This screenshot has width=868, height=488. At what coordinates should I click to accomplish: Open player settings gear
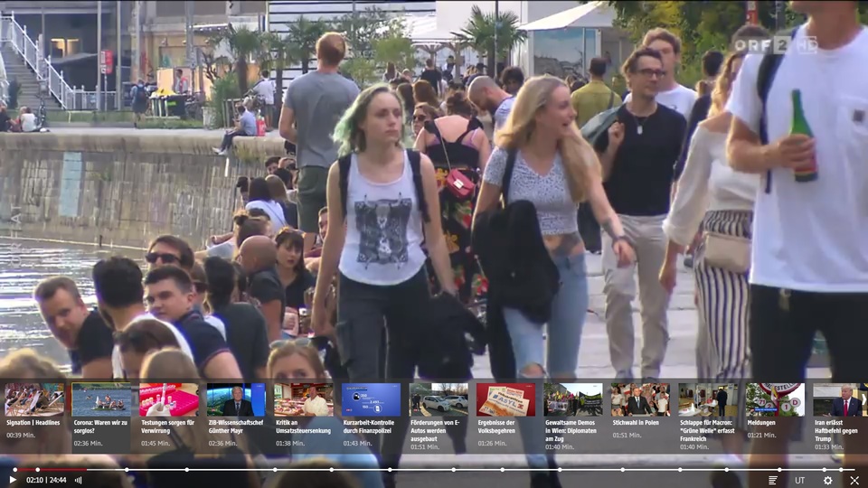pyautogui.click(x=827, y=480)
